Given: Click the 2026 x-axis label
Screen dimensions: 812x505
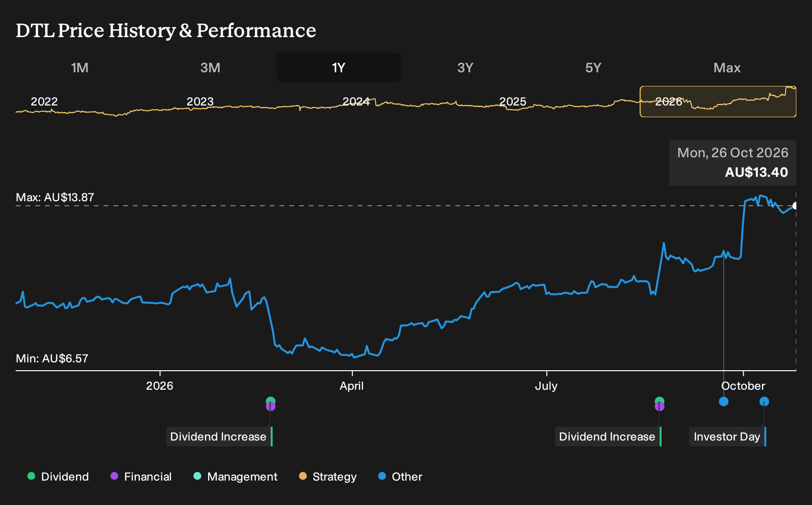Looking at the screenshot, I should (x=160, y=386).
